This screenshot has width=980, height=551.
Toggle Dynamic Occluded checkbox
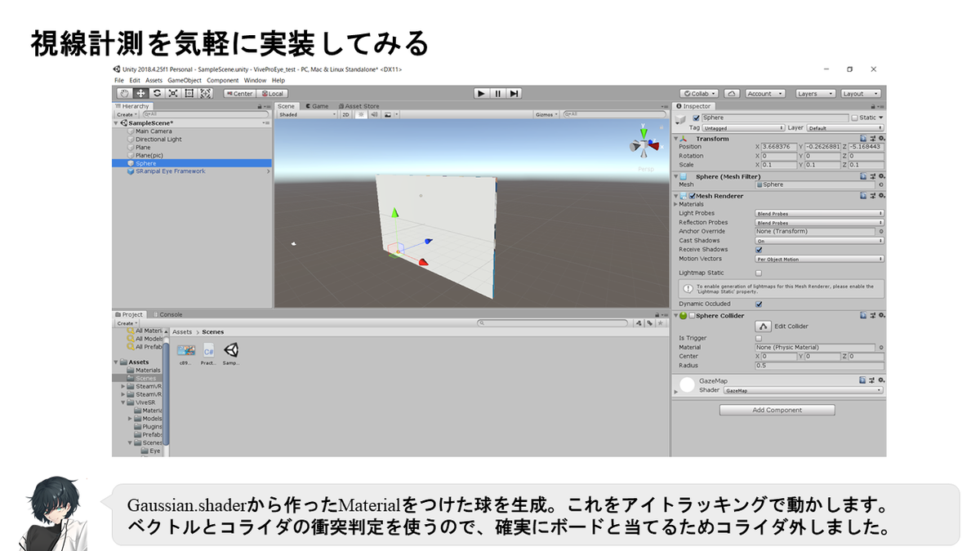(x=759, y=304)
